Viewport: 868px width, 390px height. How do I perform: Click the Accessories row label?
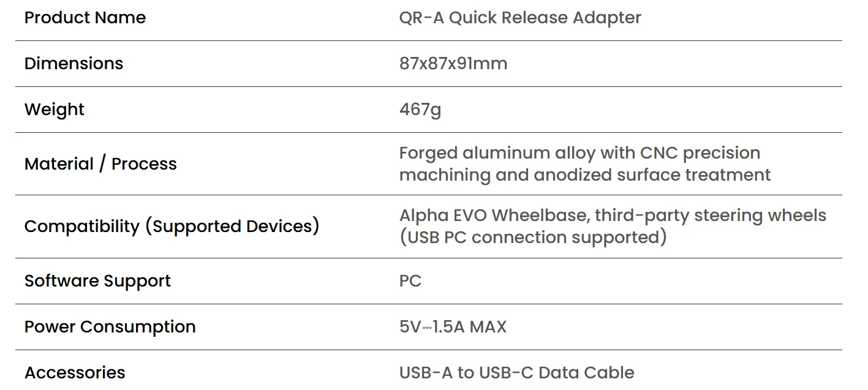(75, 372)
